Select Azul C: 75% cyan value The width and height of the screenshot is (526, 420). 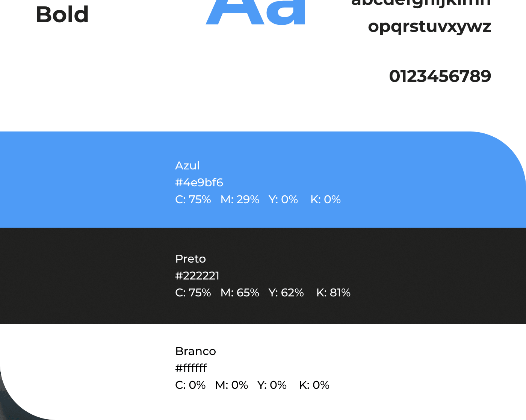coord(193,199)
